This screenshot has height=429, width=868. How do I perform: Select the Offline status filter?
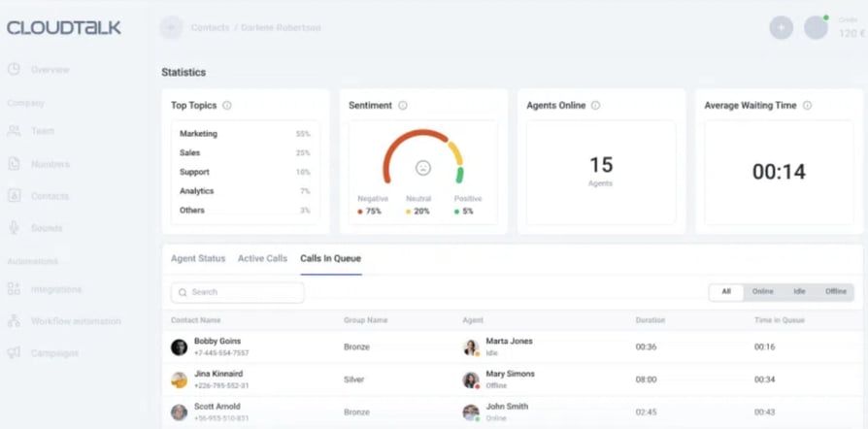click(x=836, y=292)
